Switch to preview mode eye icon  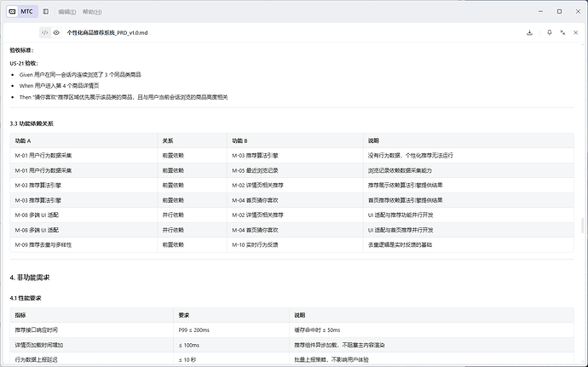coord(56,32)
